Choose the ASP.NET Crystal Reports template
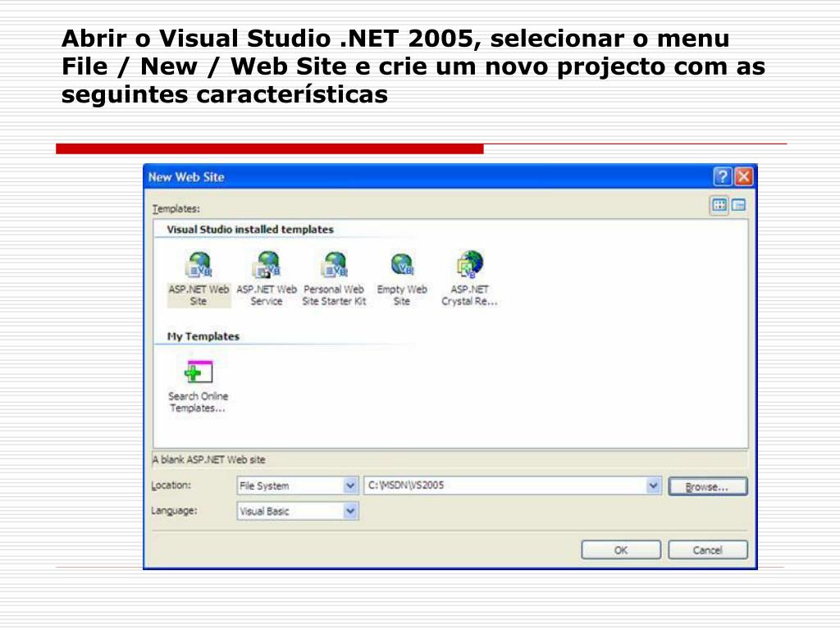 pyautogui.click(x=469, y=279)
